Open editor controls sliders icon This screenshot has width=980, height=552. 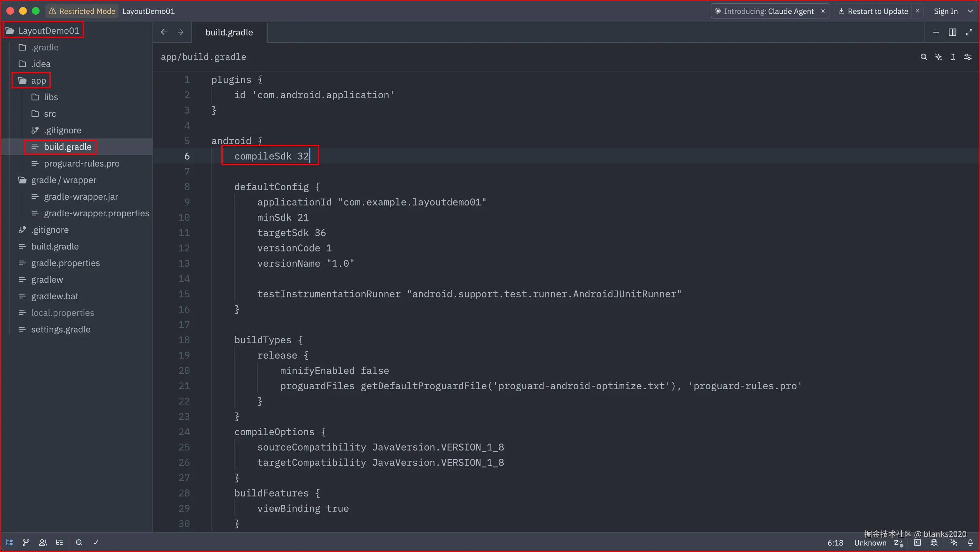pos(968,57)
